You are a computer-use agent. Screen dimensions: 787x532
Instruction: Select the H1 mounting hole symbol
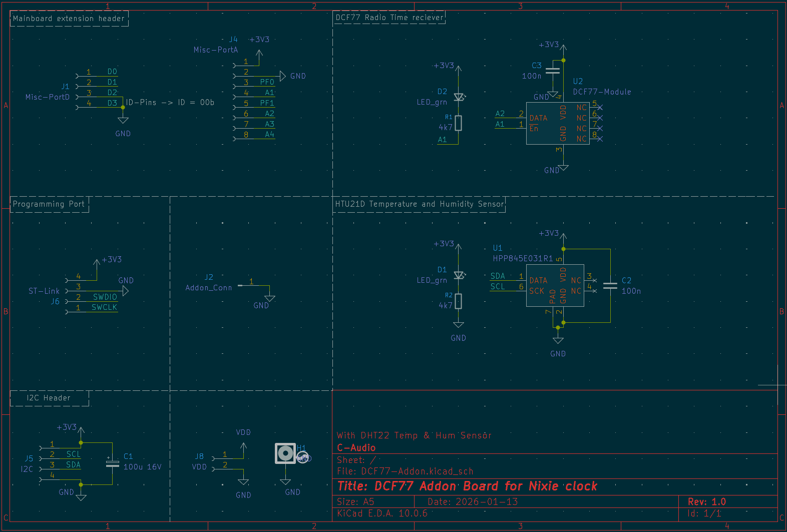285,453
